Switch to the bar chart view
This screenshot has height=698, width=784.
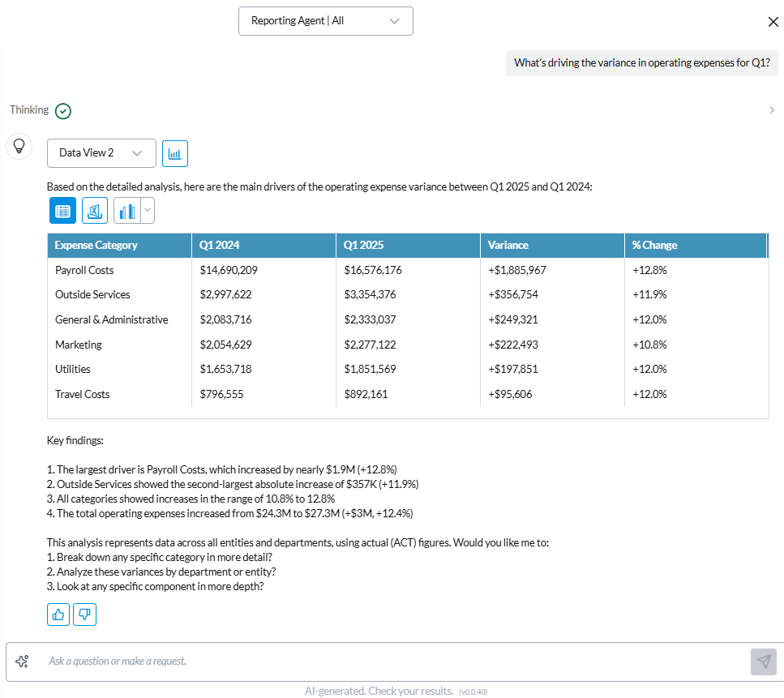126,210
